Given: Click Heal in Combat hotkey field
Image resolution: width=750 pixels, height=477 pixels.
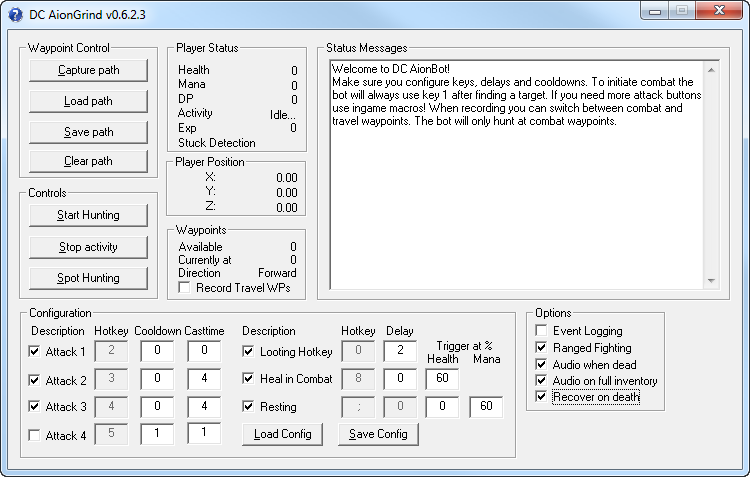Looking at the screenshot, I should pyautogui.click(x=358, y=379).
